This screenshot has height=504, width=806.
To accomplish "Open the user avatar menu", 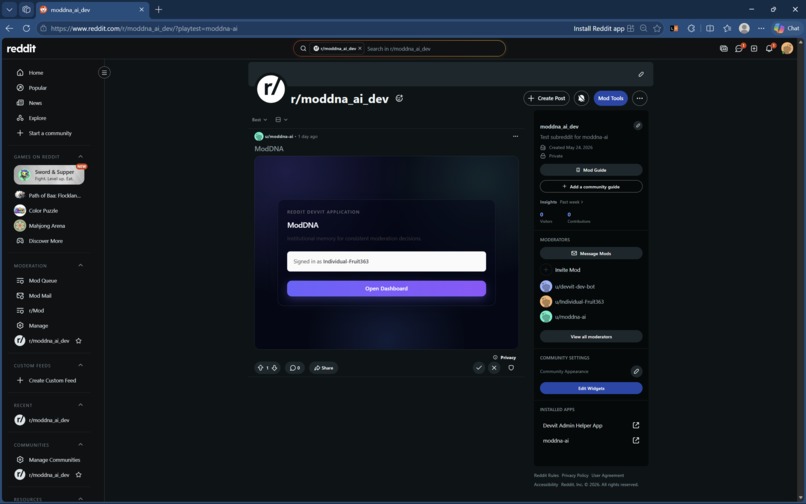I will point(787,48).
